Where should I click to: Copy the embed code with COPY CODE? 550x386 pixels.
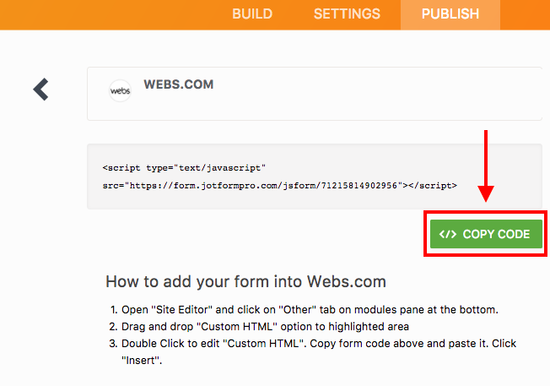point(486,234)
